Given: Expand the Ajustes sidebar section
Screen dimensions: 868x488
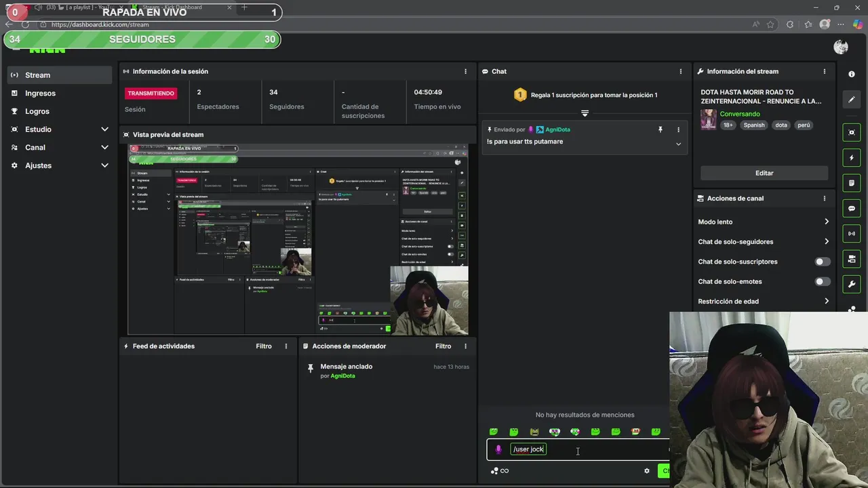Looking at the screenshot, I should tap(104, 165).
